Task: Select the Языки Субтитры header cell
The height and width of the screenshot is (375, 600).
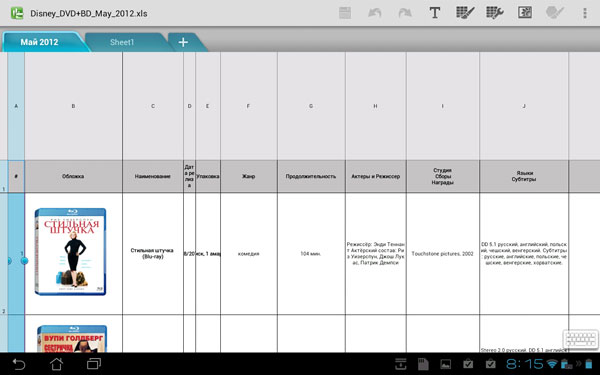Action: pyautogui.click(x=524, y=176)
